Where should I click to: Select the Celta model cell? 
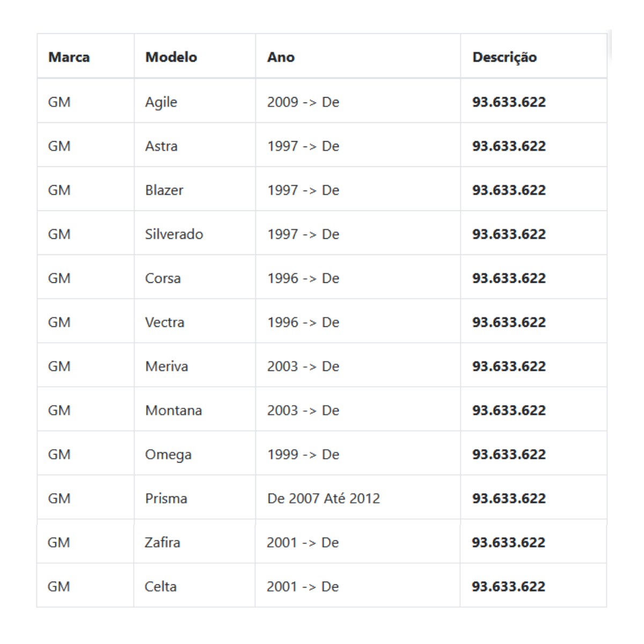[194, 585]
